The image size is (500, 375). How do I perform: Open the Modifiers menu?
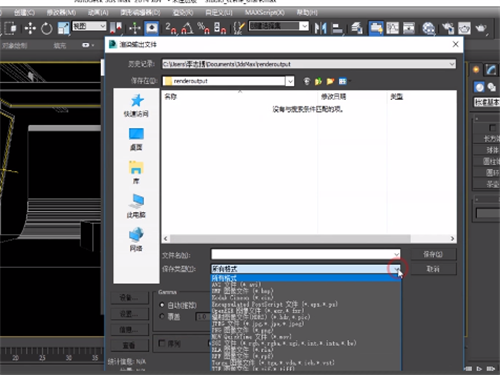click(x=61, y=13)
